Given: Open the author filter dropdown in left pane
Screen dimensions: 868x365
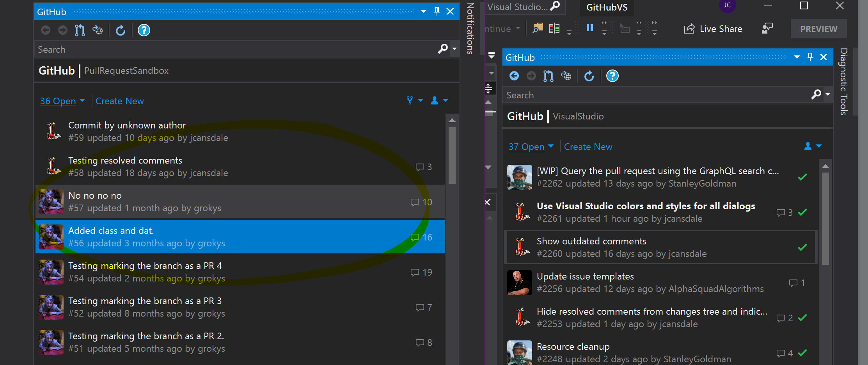Looking at the screenshot, I should click(440, 101).
